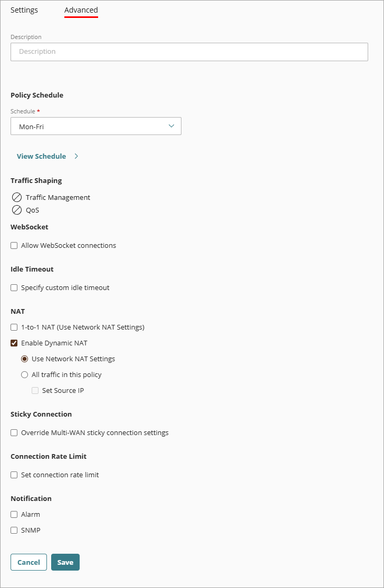Click inside the Description field
384x588 pixels.
[x=189, y=52]
